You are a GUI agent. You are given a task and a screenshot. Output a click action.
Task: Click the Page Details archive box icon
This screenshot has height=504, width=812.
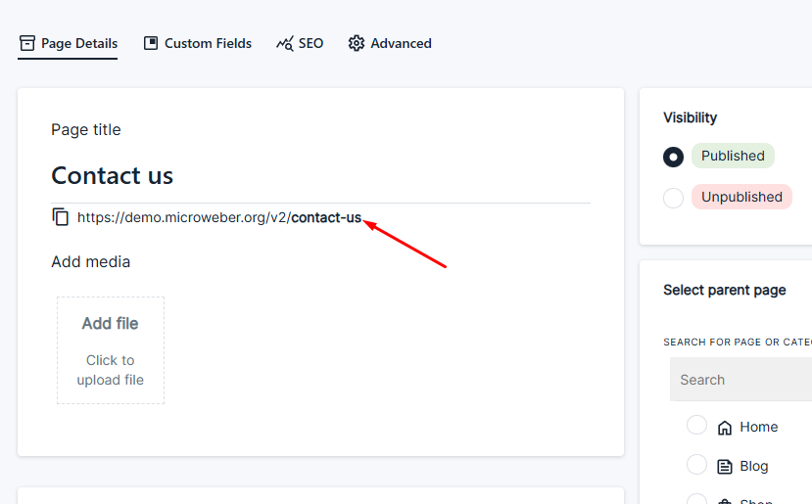tap(27, 43)
